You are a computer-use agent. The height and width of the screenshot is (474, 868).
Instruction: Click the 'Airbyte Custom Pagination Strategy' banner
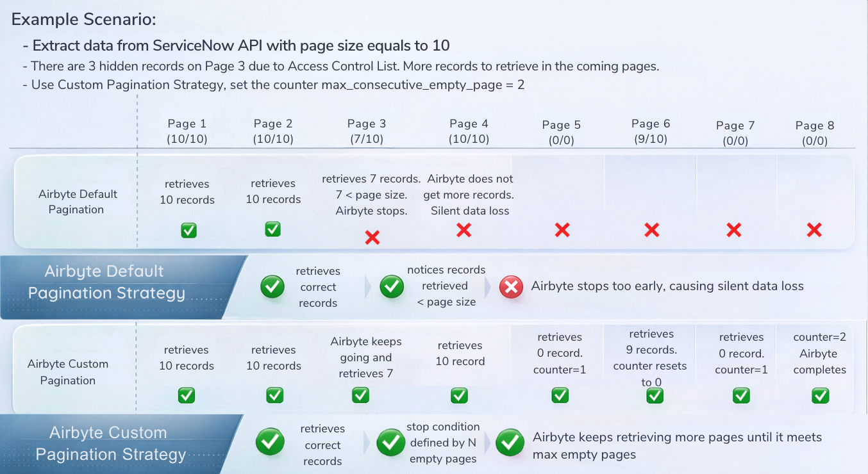coord(115,443)
